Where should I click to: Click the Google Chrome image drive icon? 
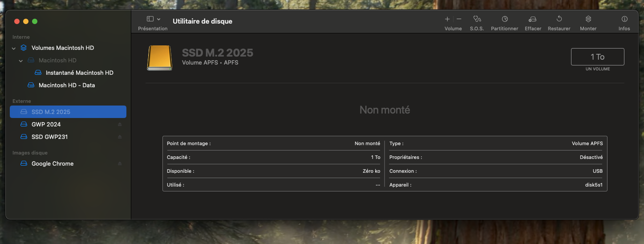[x=24, y=163]
